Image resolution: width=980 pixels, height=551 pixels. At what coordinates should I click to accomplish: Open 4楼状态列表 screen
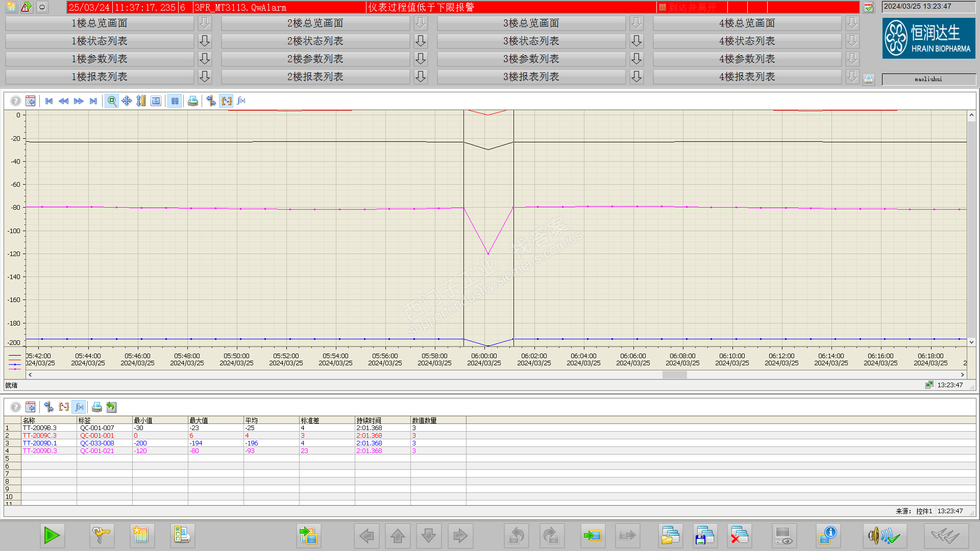pos(747,41)
